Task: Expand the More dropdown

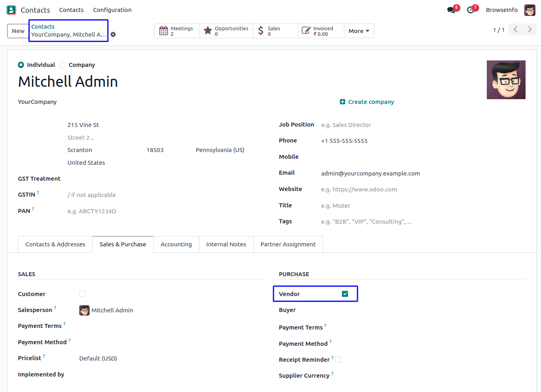Action: pyautogui.click(x=359, y=31)
